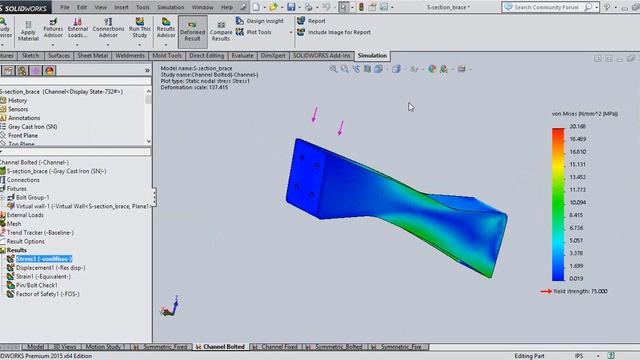Click Zoom to Fit in the view toolbar
Viewport: 640px width, 360px height.
[333, 69]
